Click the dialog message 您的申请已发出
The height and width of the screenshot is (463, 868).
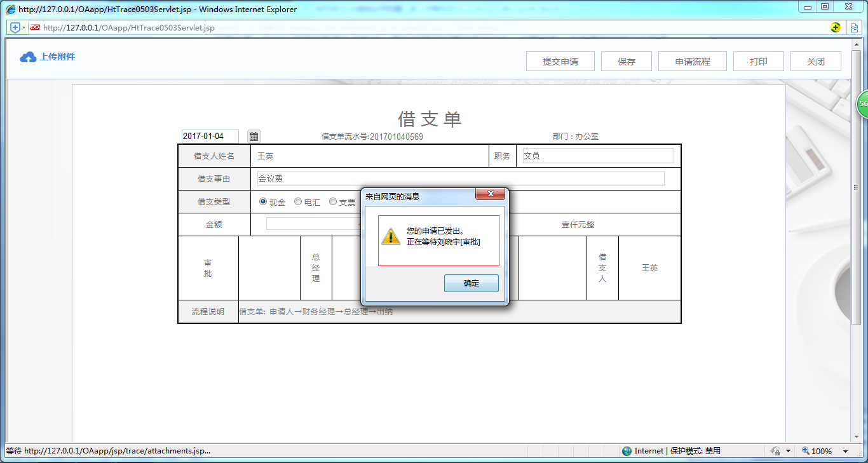pyautogui.click(x=435, y=231)
